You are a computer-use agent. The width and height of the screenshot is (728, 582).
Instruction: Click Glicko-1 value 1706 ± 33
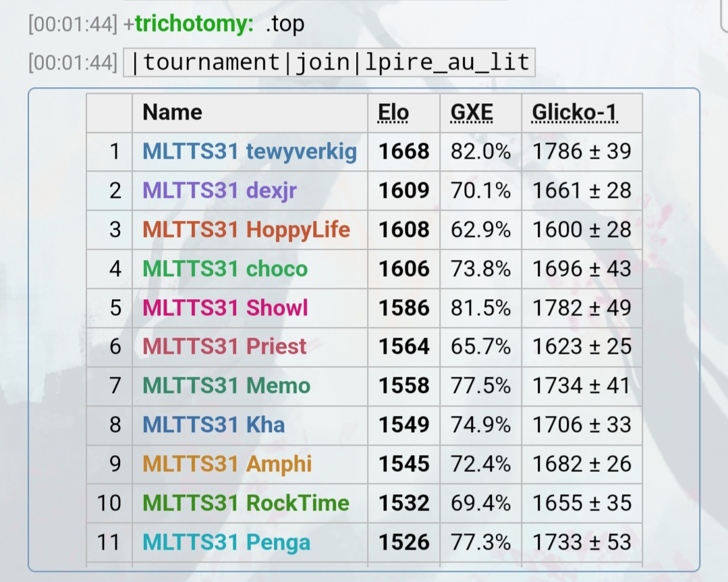pos(582,425)
